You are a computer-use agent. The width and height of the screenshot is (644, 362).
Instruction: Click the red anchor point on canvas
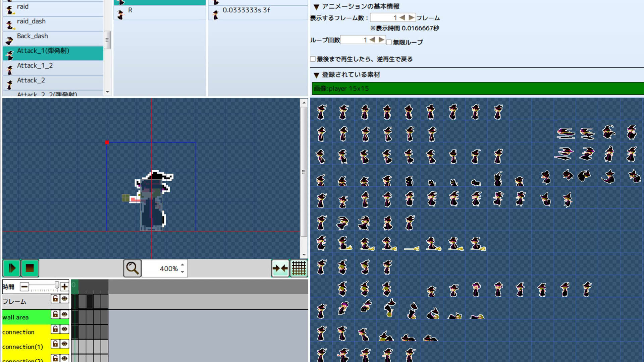click(107, 142)
